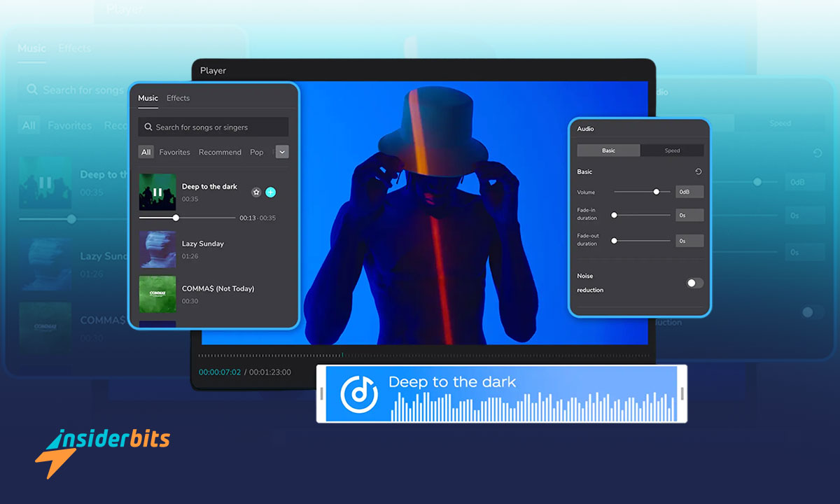
Task: Click the music note icon on audio clip
Action: coord(359,393)
